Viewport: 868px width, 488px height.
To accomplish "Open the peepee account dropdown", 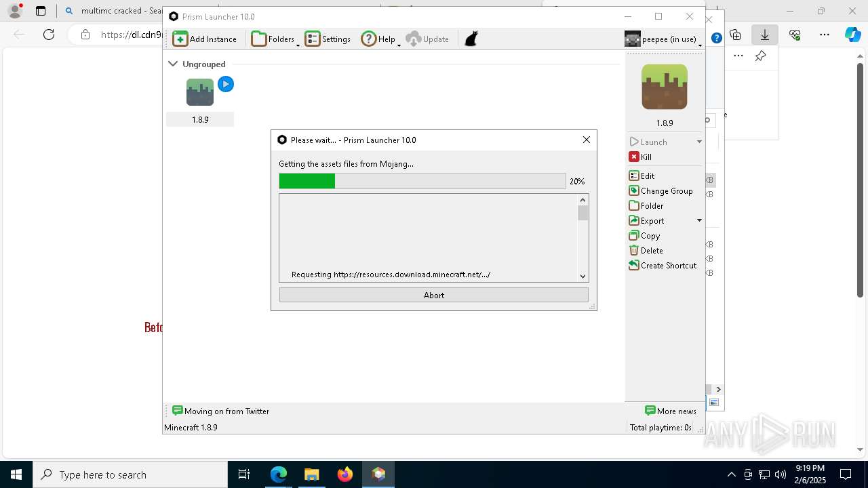I will click(663, 39).
